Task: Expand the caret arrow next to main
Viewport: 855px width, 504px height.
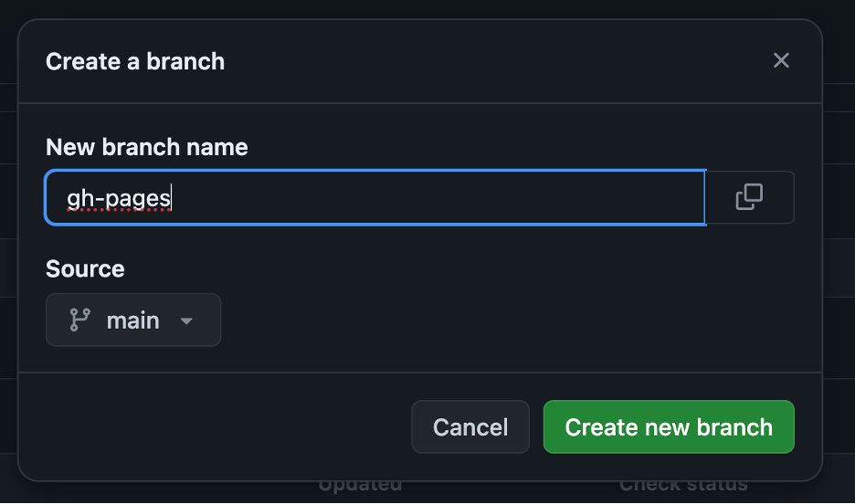Action: [187, 321]
